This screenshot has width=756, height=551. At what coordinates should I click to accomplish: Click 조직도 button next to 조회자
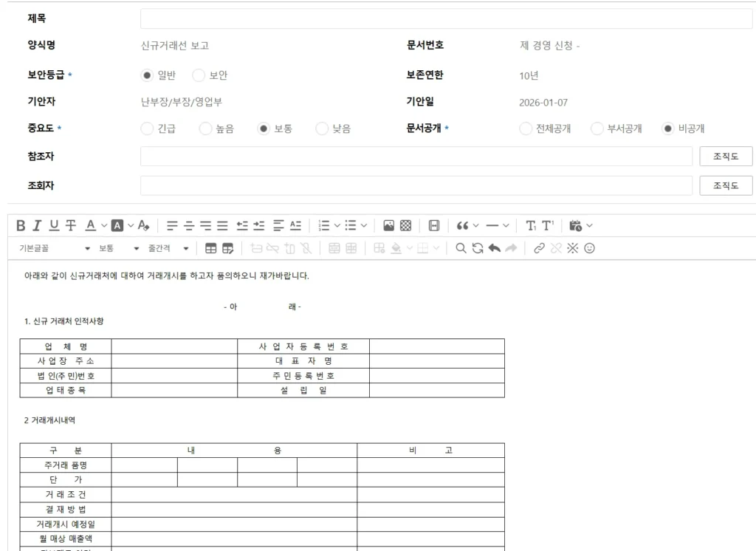coord(726,186)
